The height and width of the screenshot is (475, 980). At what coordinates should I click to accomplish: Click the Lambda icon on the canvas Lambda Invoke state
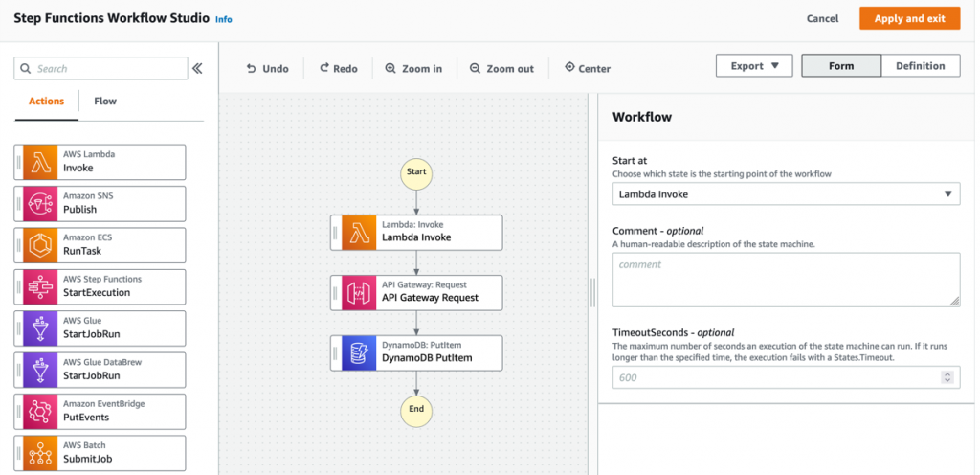tap(359, 233)
